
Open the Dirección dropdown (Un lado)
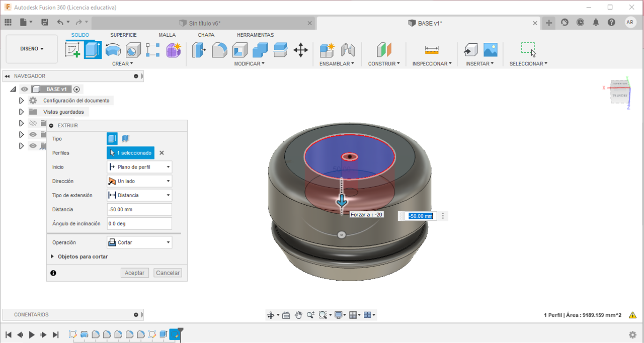139,181
